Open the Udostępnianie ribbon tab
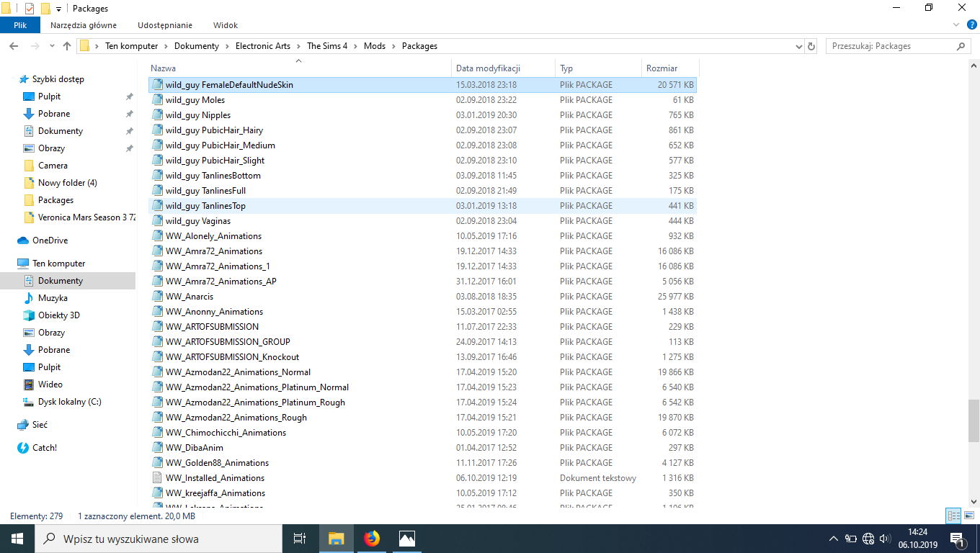The width and height of the screenshot is (980, 553). point(165,25)
